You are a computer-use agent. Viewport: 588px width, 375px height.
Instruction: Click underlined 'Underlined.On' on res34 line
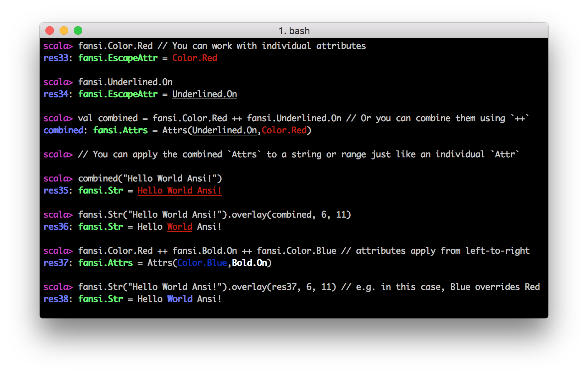pyautogui.click(x=205, y=94)
